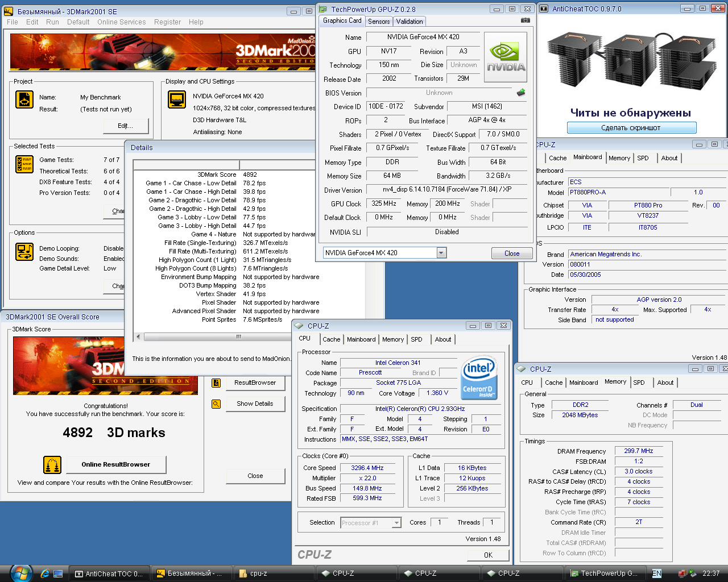Open the Run menu in 3DMark2001

52,22
